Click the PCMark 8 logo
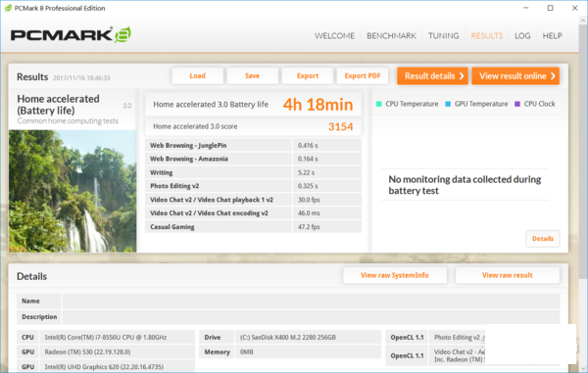The image size is (588, 373). [x=71, y=35]
